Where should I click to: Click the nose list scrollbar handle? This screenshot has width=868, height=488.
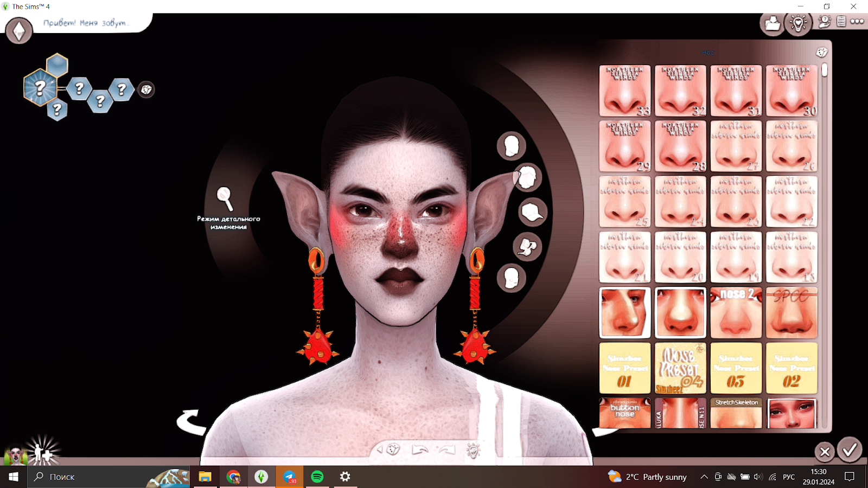coord(825,70)
